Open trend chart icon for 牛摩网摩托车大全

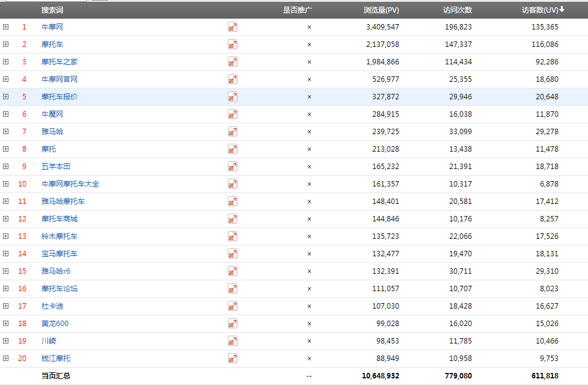(233, 184)
